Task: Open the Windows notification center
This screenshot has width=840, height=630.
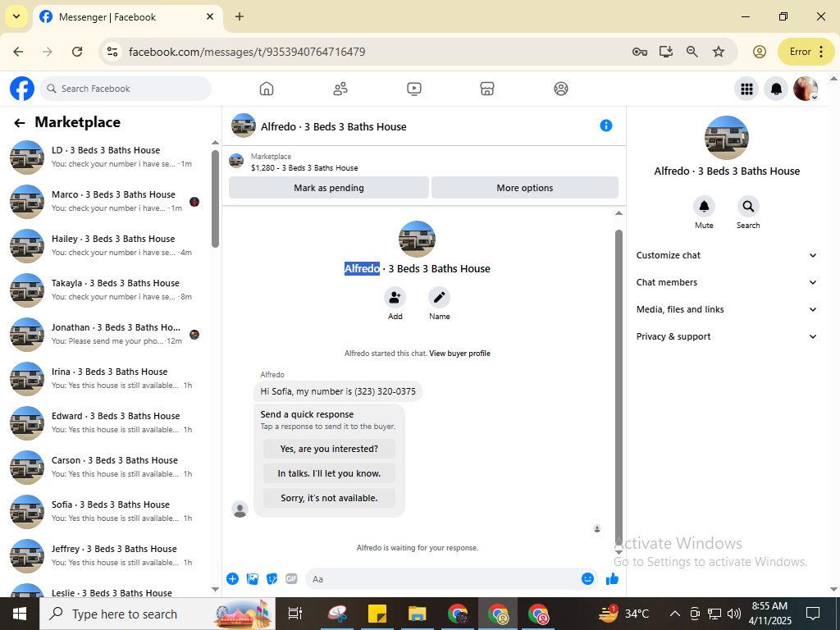Action: click(813, 614)
